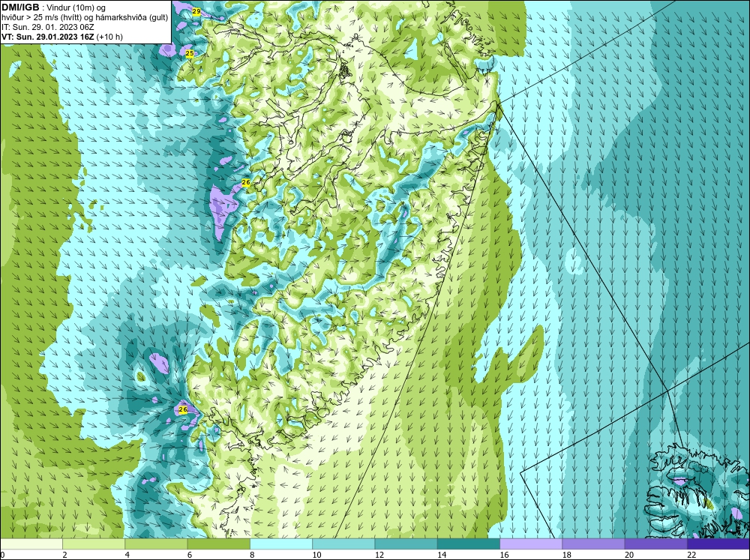Pick the lavender 16–18 legend swatch

click(531, 544)
